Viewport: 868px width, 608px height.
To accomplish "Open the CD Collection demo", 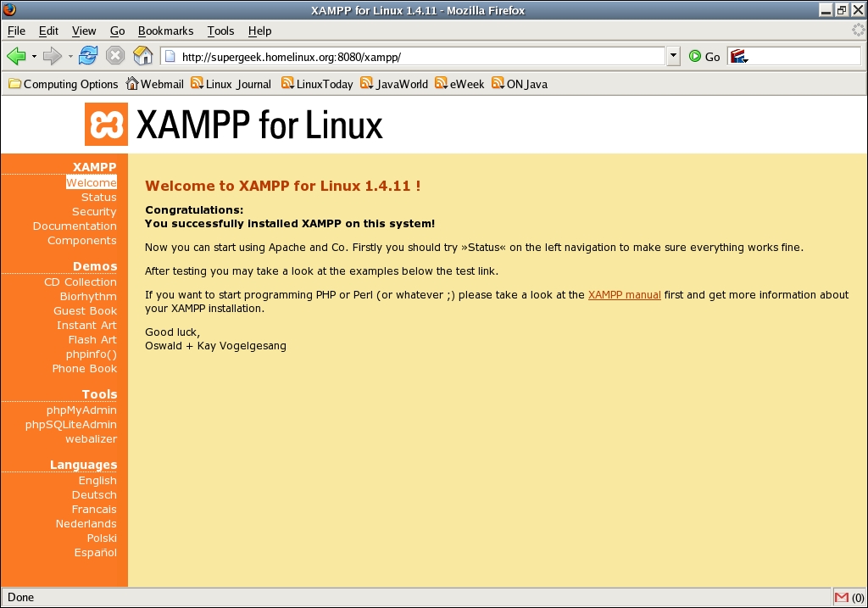I will pos(81,282).
